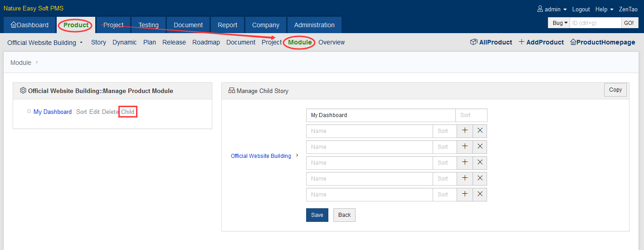Click the Child link for My Dashboard
This screenshot has width=644, height=250.
(127, 112)
